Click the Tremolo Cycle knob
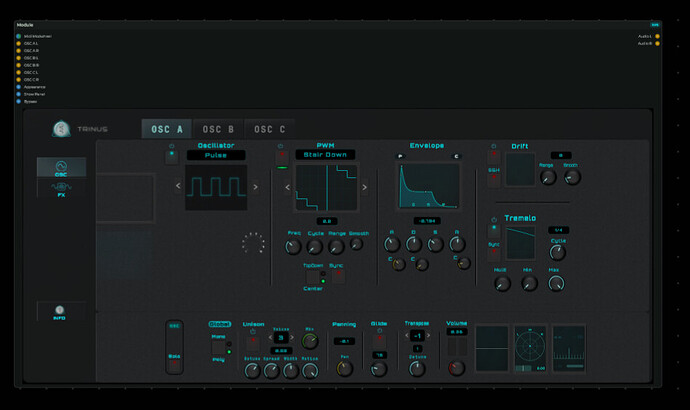 click(x=558, y=253)
